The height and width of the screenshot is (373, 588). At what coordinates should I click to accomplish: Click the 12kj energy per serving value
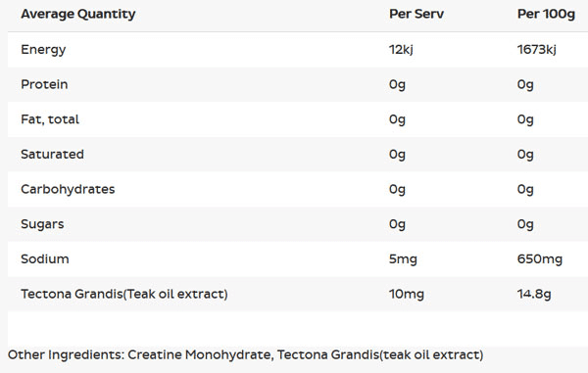point(401,49)
